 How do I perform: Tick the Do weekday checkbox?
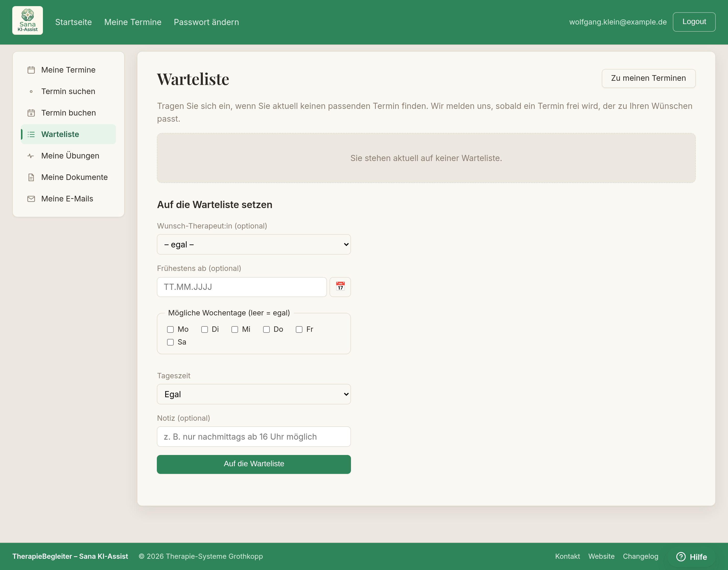(266, 329)
